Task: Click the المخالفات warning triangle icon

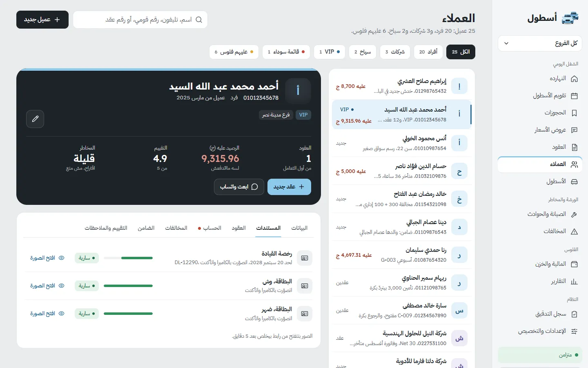Action: (574, 231)
